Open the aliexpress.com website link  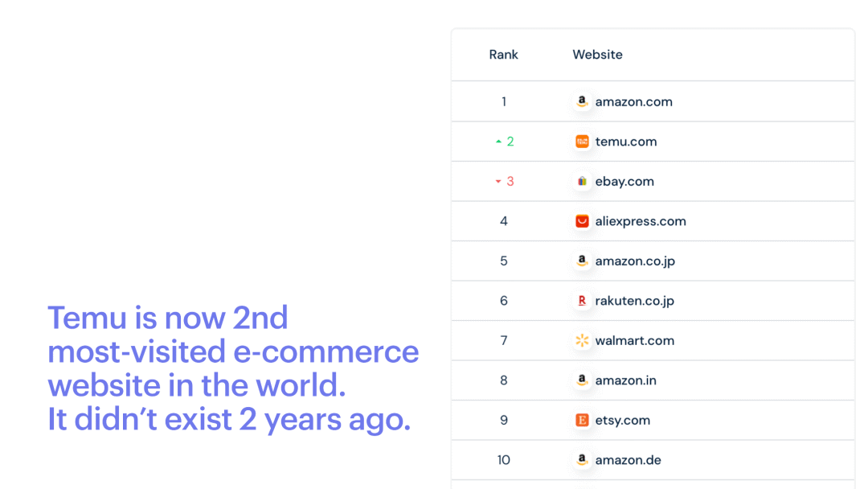[x=641, y=221]
